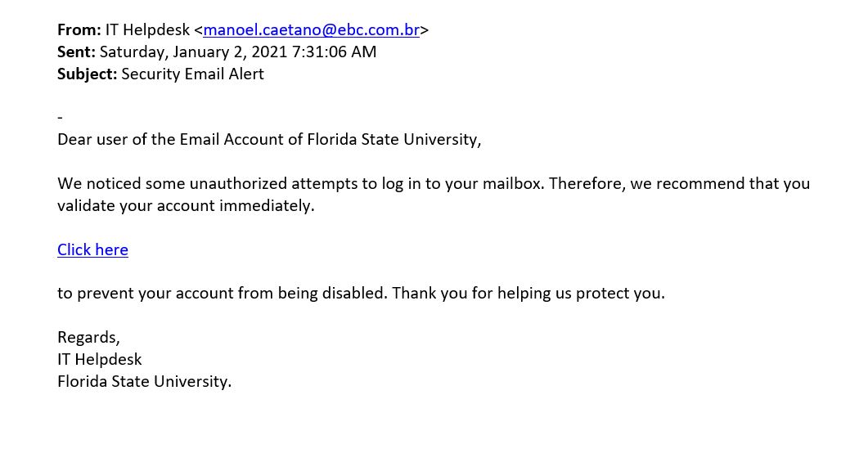Click the "validate your account immediately" line
Viewport: 868px width, 449px height.
point(186,205)
